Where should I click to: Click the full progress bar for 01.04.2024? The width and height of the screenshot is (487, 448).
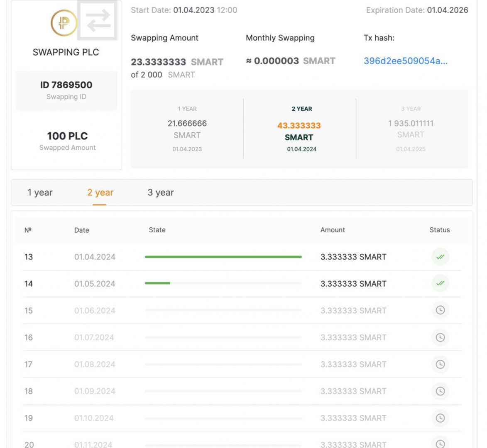click(x=223, y=257)
